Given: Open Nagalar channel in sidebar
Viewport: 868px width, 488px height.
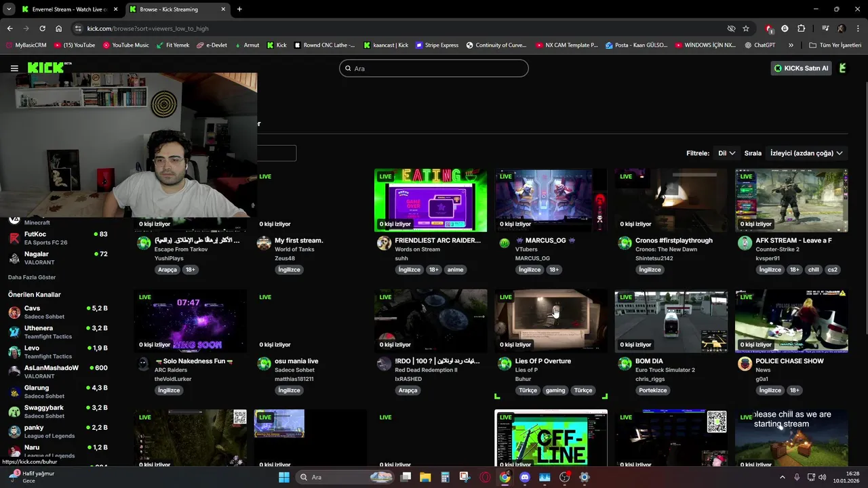Looking at the screenshot, I should point(58,258).
